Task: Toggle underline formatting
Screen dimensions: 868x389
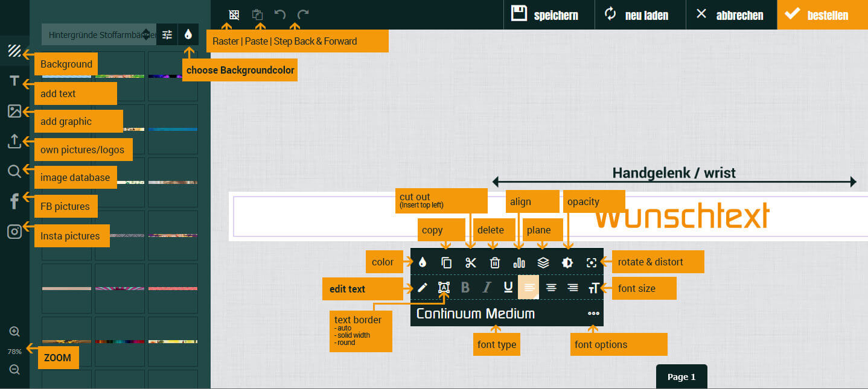Action: 508,288
